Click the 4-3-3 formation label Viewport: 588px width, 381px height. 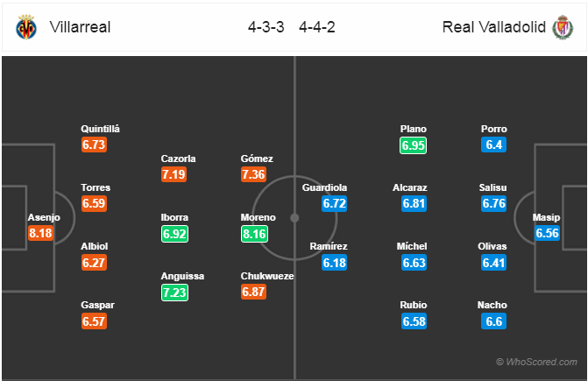266,27
